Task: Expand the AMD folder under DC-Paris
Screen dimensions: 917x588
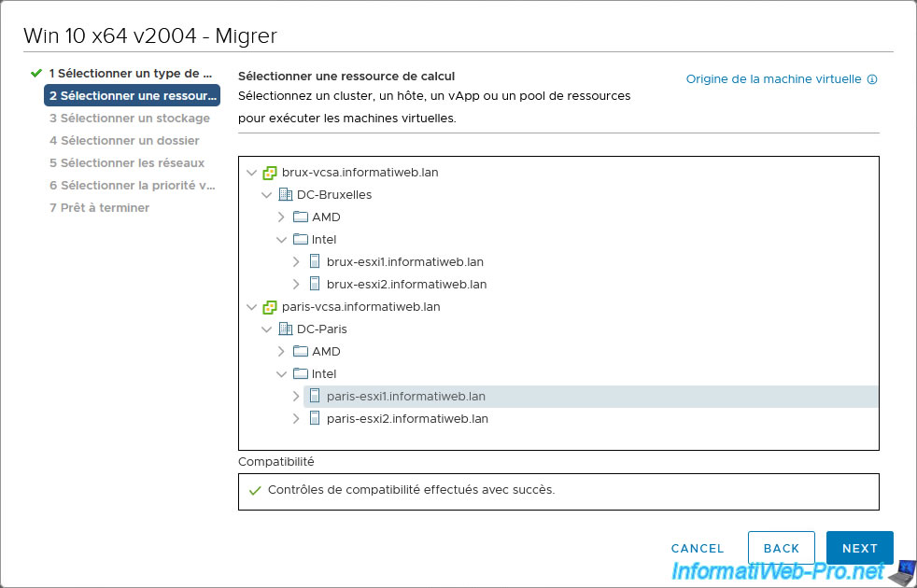Action: pos(281,351)
